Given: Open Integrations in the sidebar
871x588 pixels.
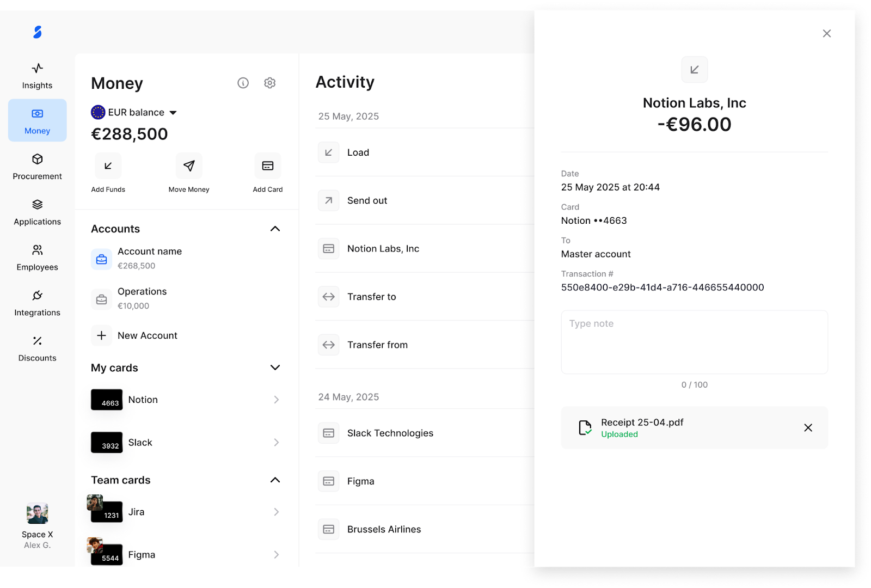Looking at the screenshot, I should point(38,303).
